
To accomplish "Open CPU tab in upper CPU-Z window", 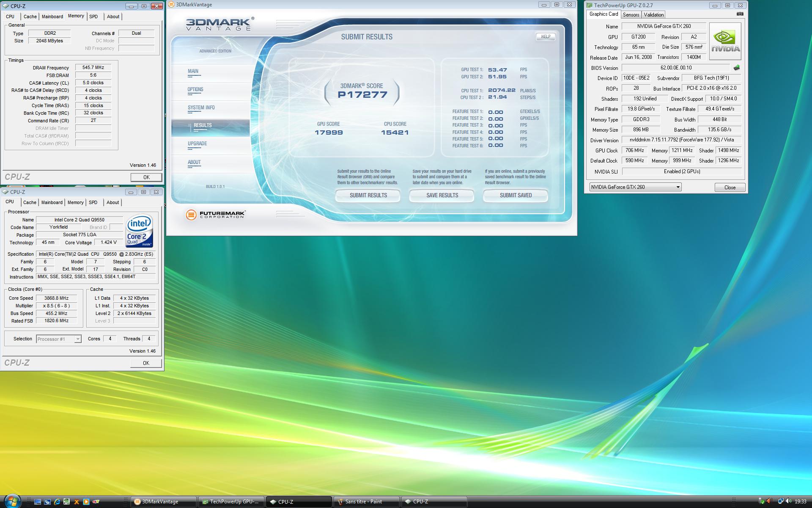I will tap(10, 17).
